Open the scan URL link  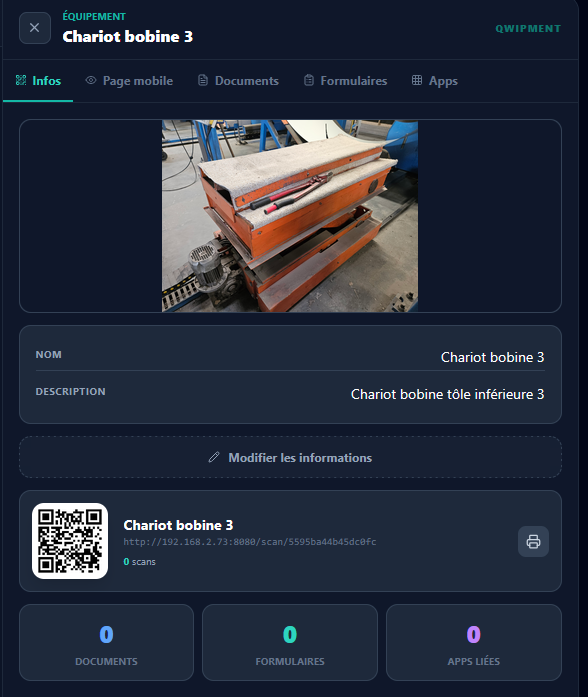250,541
